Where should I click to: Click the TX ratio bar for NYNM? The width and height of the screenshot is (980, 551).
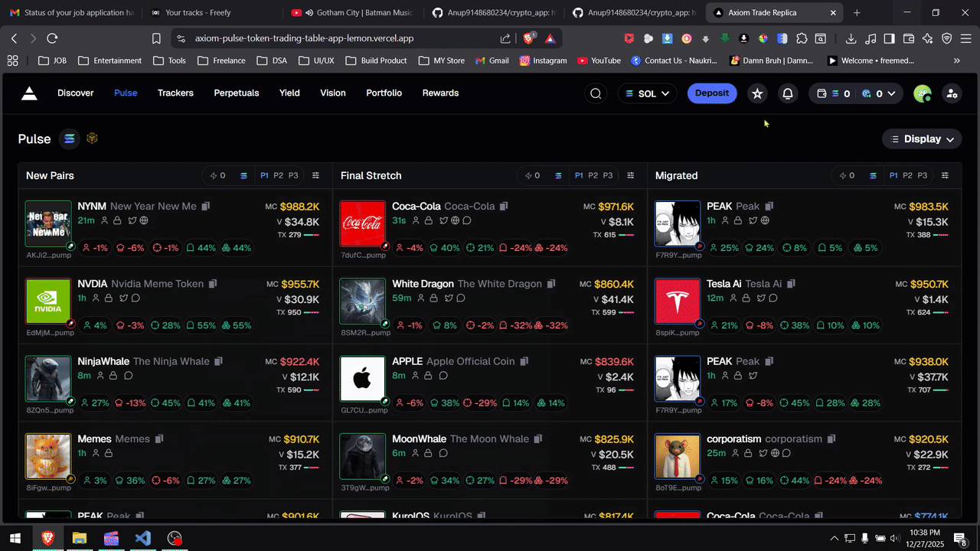coord(312,234)
